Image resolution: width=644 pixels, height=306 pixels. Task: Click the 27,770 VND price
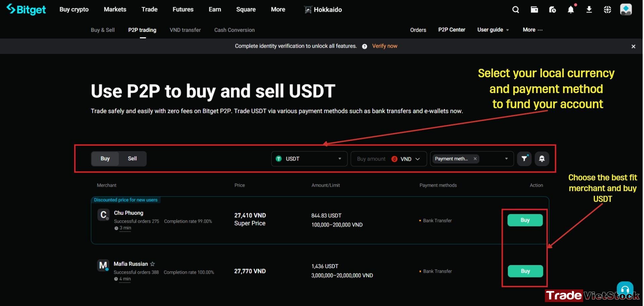click(x=250, y=271)
